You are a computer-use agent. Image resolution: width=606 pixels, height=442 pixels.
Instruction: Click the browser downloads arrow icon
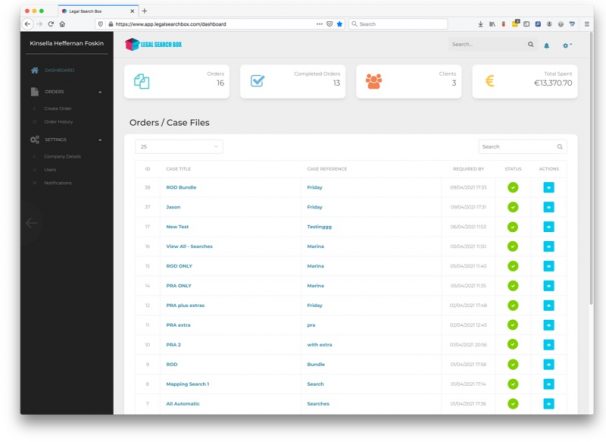pyautogui.click(x=480, y=24)
